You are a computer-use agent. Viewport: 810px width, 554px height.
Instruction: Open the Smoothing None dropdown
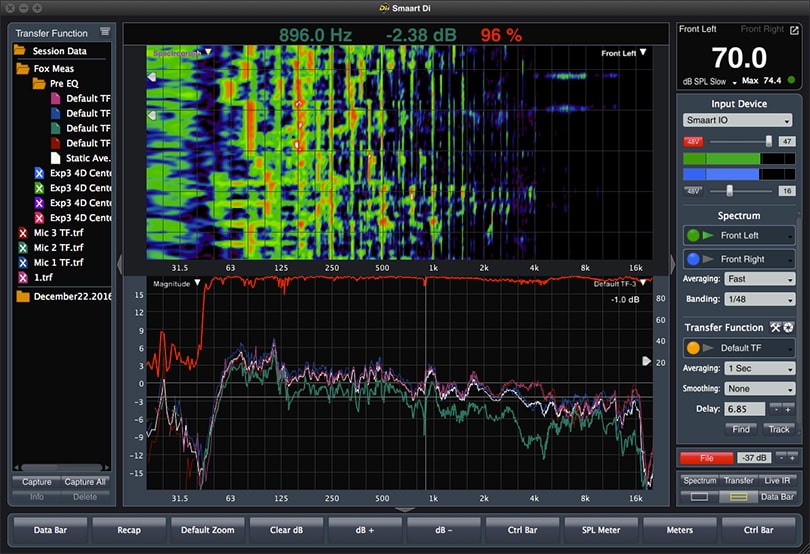tap(759, 389)
